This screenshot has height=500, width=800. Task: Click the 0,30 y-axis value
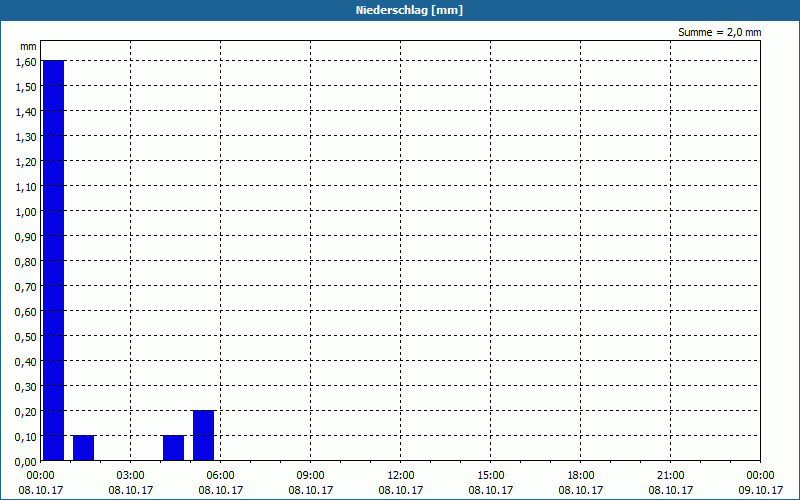26,386
